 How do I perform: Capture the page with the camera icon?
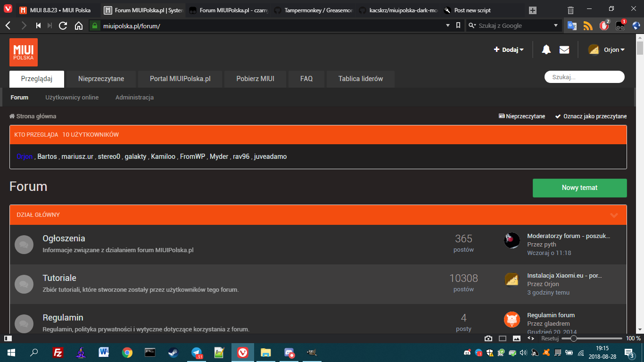(488, 338)
